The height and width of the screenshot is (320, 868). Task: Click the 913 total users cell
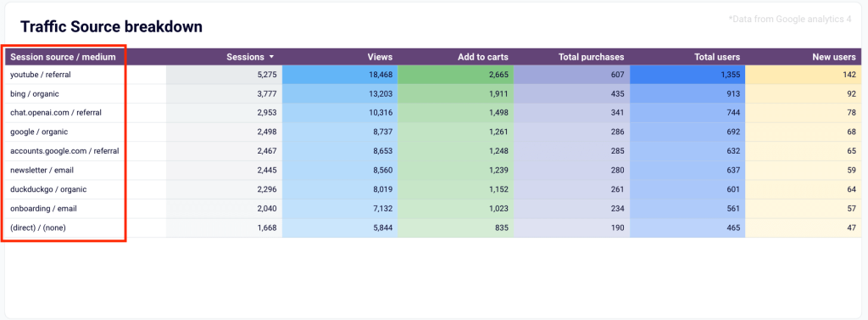(x=687, y=93)
